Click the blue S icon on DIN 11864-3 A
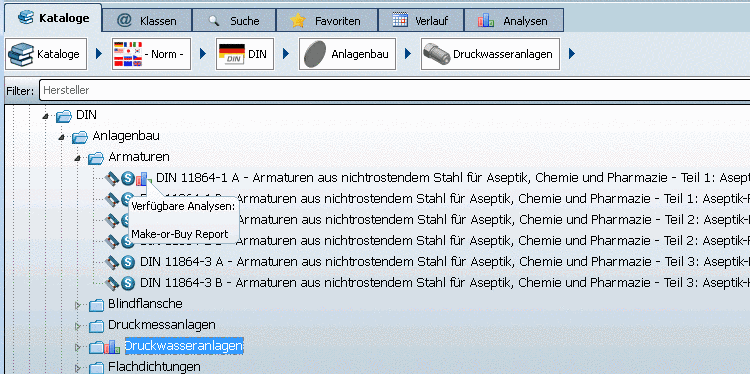Viewport: 750px width, 374px height. pyautogui.click(x=127, y=262)
